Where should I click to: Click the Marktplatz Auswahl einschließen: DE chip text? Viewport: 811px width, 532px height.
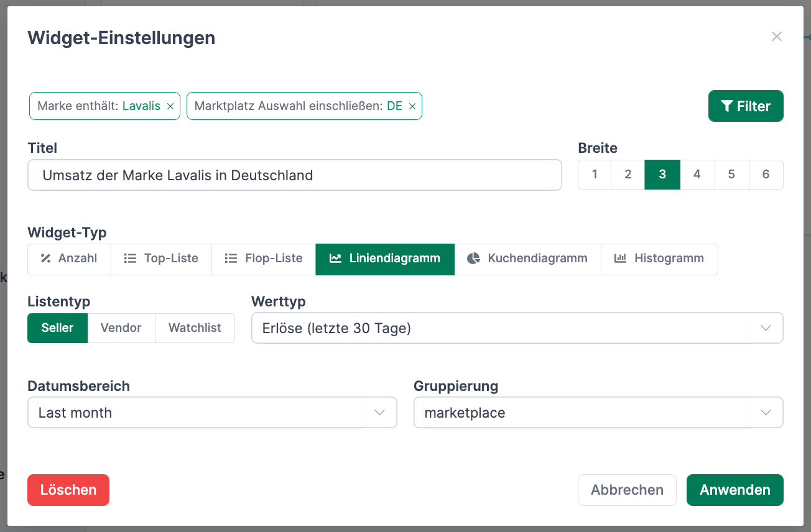(x=299, y=106)
